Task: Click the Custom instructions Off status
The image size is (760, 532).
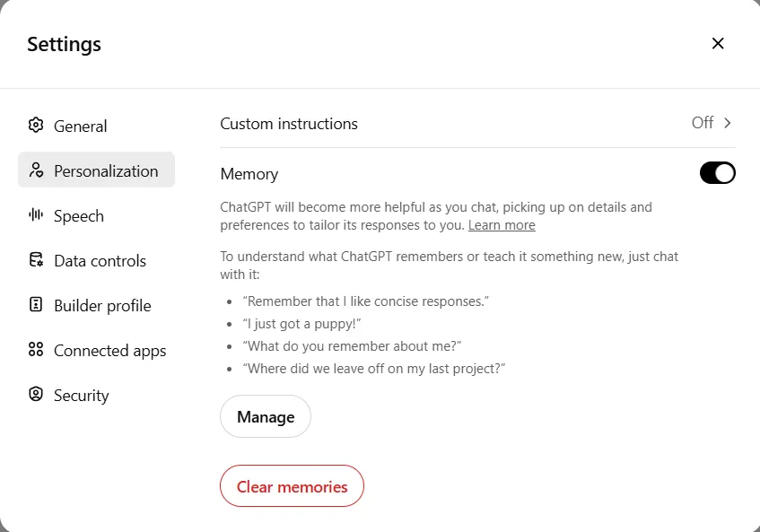Action: tap(703, 123)
